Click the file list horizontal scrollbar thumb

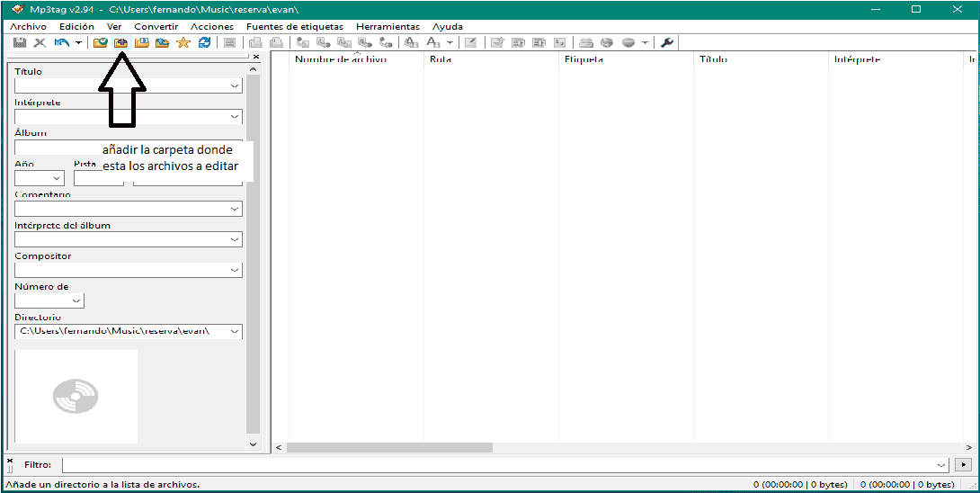389,448
